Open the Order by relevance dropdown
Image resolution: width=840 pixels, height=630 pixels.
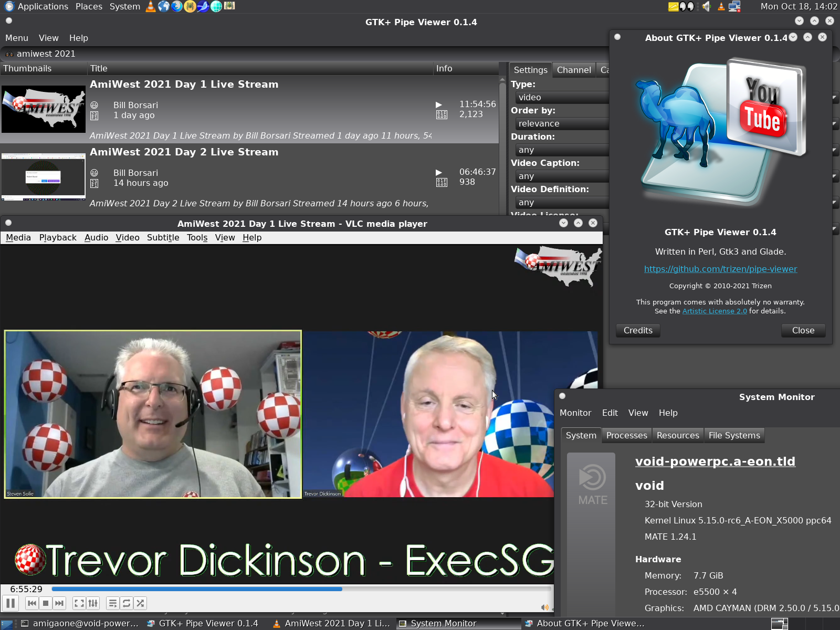click(562, 123)
